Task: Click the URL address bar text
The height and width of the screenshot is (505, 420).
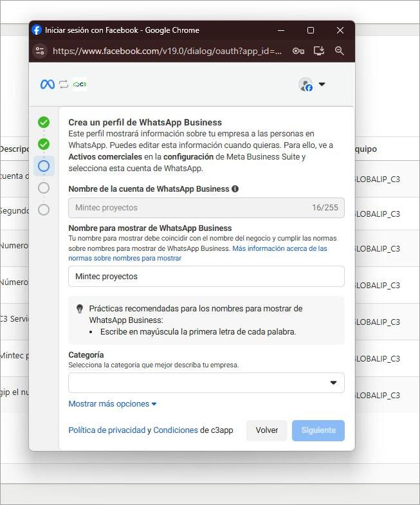Action: 167,51
